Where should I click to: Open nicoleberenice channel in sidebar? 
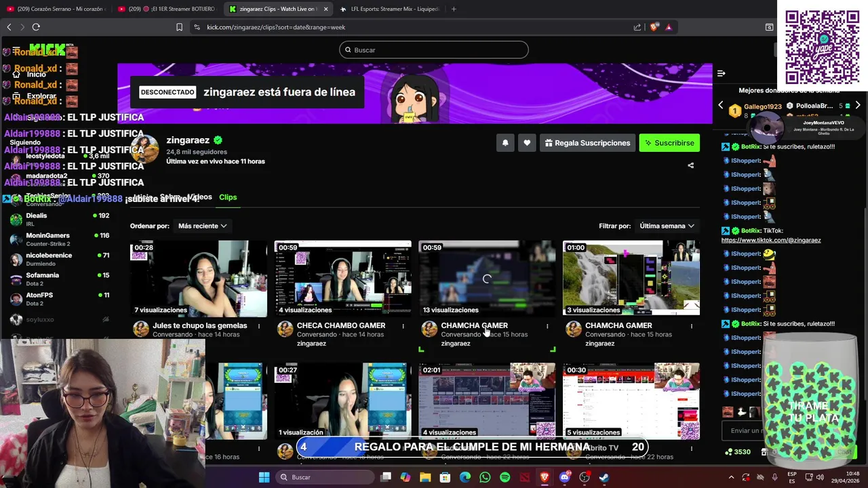tap(59, 259)
